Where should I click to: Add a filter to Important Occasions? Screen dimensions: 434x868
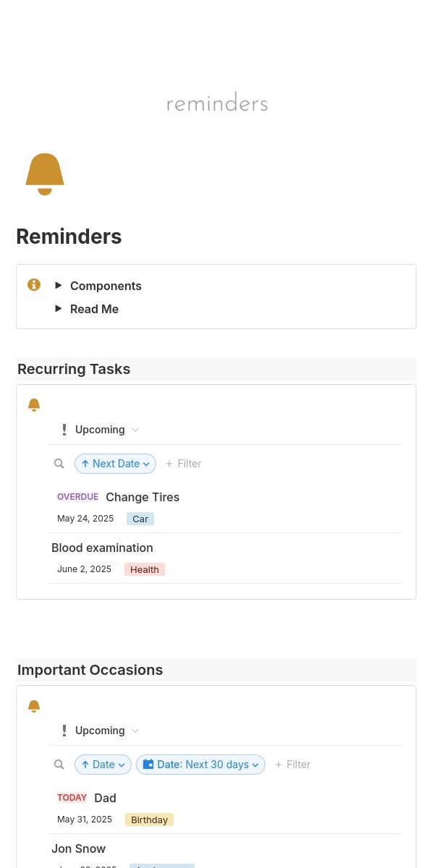point(292,765)
